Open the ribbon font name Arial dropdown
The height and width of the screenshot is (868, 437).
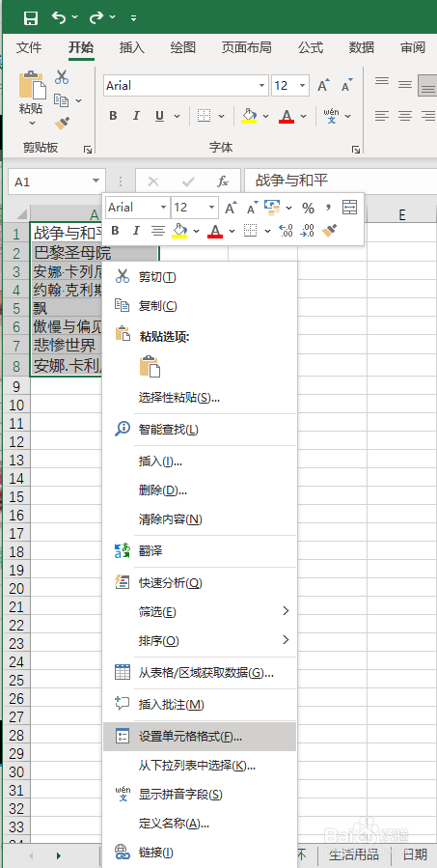pos(261,86)
